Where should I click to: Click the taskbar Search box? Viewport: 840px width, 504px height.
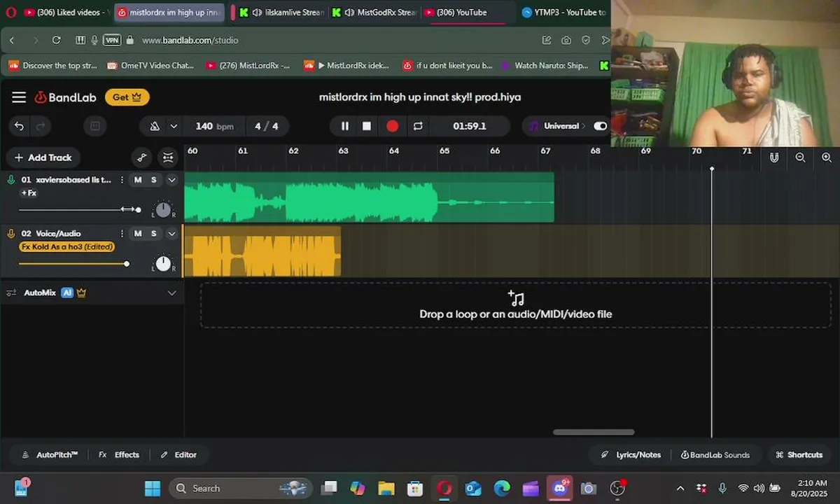(x=240, y=488)
